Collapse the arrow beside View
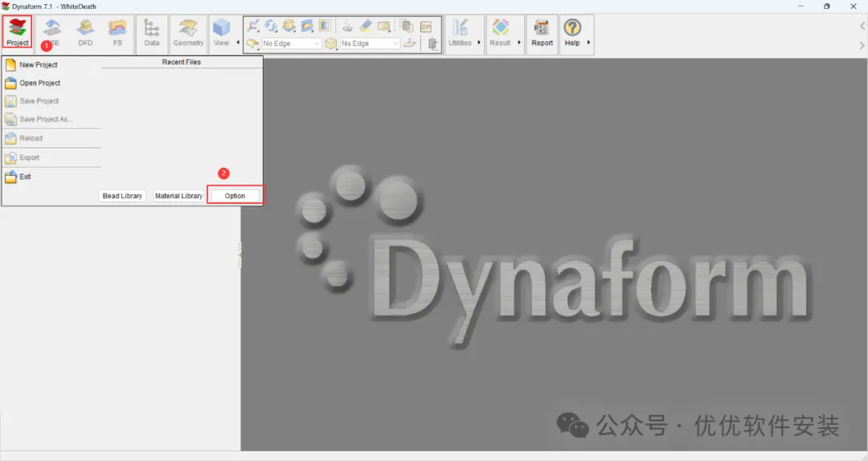 tap(238, 43)
